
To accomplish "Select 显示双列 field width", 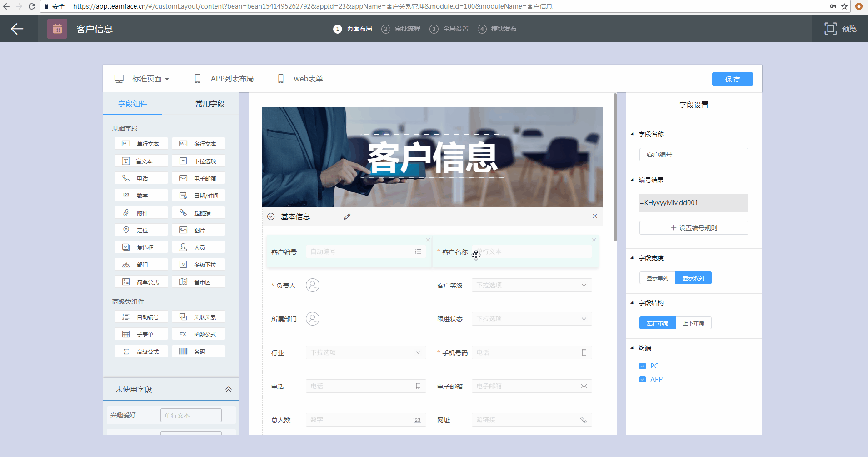I will click(x=693, y=278).
